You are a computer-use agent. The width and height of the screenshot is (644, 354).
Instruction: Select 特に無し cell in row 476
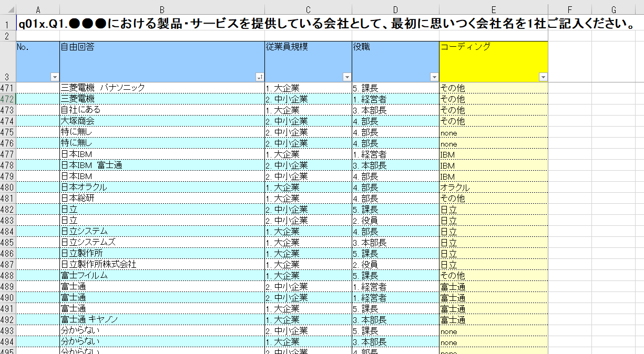click(162, 143)
